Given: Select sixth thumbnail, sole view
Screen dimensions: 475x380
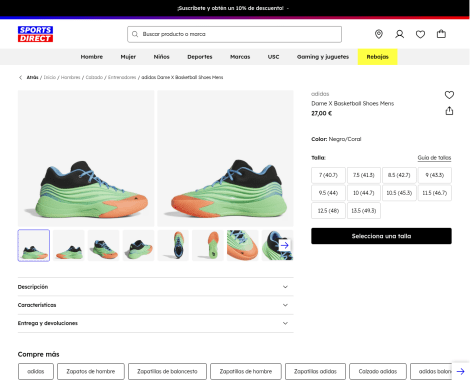Looking at the screenshot, I should [x=208, y=245].
